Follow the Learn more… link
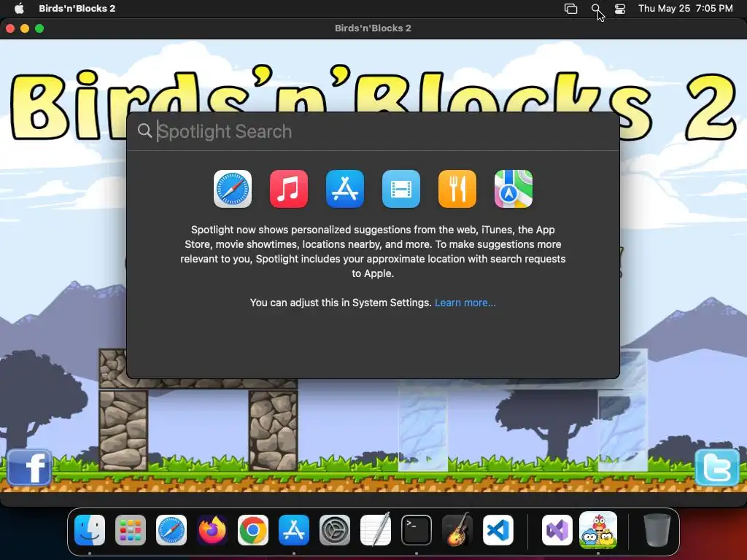This screenshot has width=747, height=560. (465, 303)
